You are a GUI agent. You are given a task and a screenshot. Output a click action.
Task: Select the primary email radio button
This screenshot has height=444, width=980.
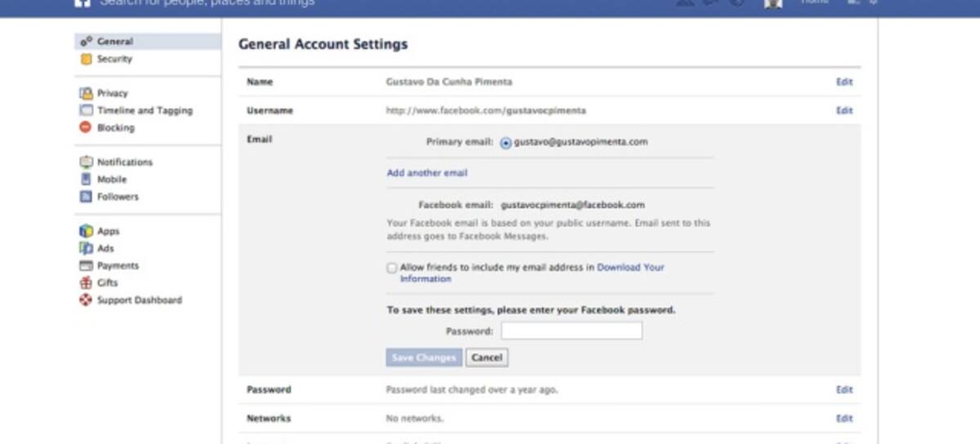(506, 142)
